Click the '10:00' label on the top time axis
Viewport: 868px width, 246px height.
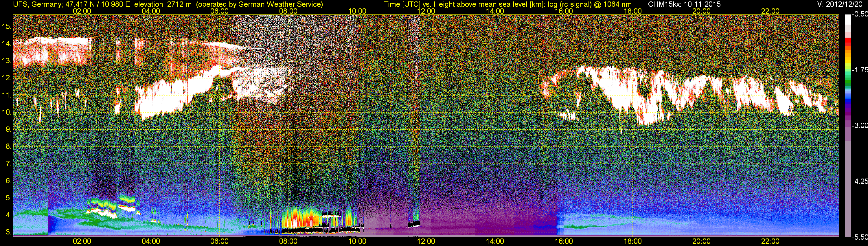357,11
